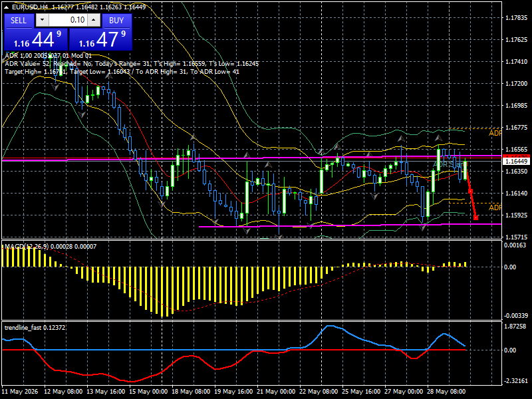Click the 'ADR Value= 52' info line
This screenshot has width=532, height=399.
[x=132, y=64]
